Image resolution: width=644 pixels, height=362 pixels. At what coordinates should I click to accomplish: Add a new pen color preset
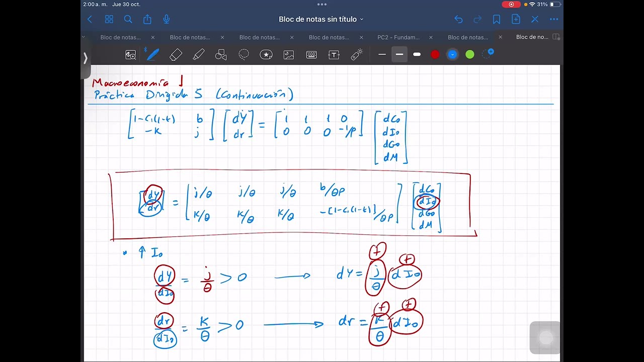coord(488,53)
